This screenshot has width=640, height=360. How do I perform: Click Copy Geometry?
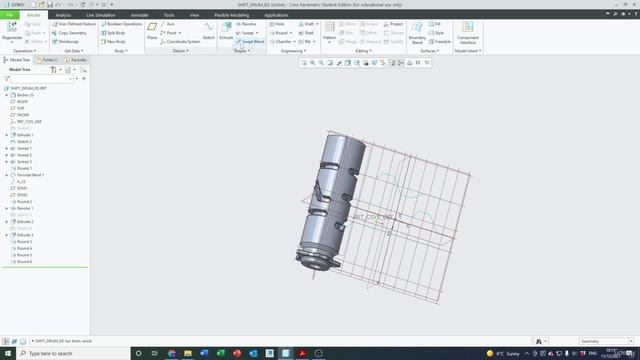click(69, 33)
